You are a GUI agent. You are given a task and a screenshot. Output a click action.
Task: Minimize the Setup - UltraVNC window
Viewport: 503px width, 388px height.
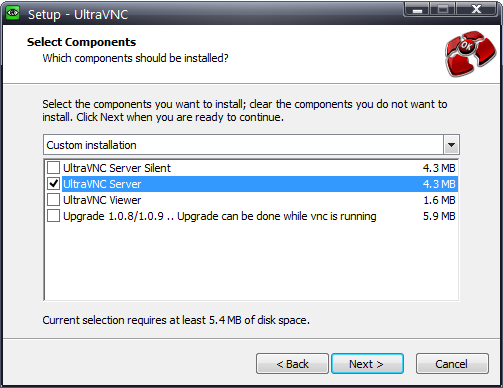[417, 10]
